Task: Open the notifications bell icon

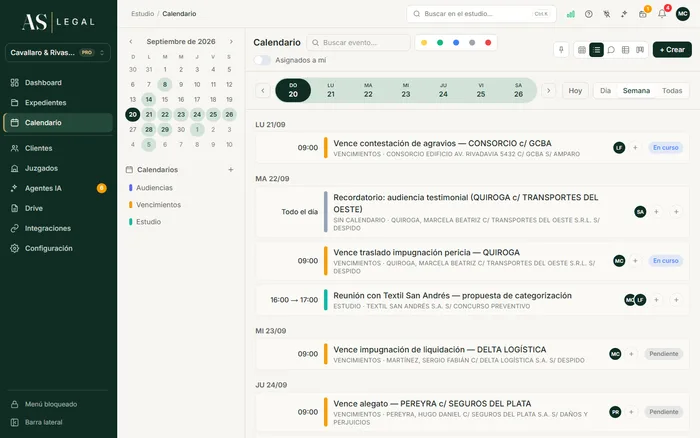Action: (662, 14)
